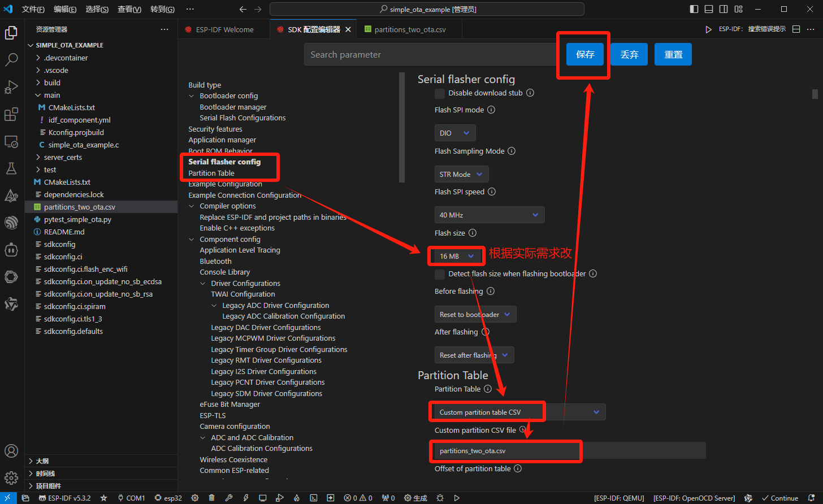Screen dimensions: 823x504
Task: Click the trash full clean icon in status bar
Action: 212,498
